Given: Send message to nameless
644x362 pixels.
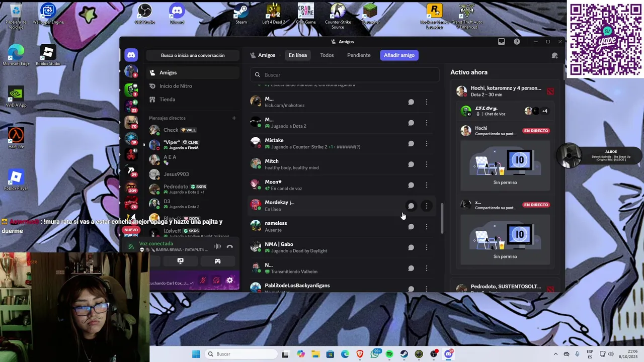Looking at the screenshot, I should (411, 227).
